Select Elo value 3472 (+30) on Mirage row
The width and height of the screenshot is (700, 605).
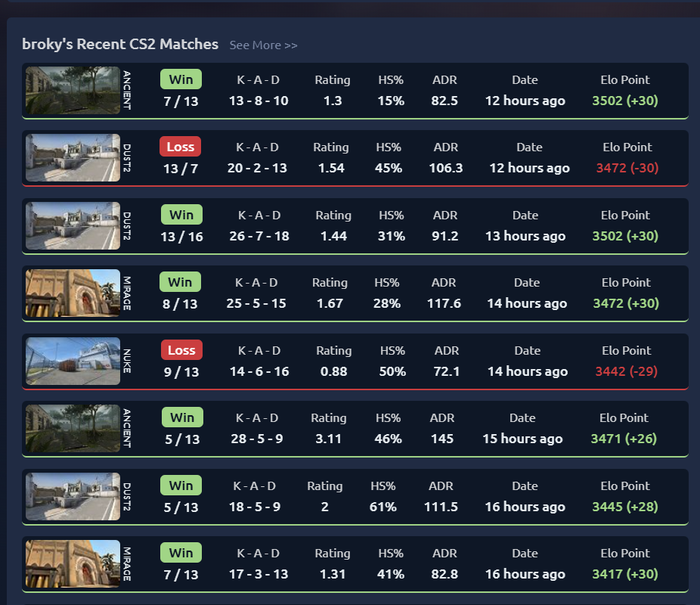pos(626,303)
